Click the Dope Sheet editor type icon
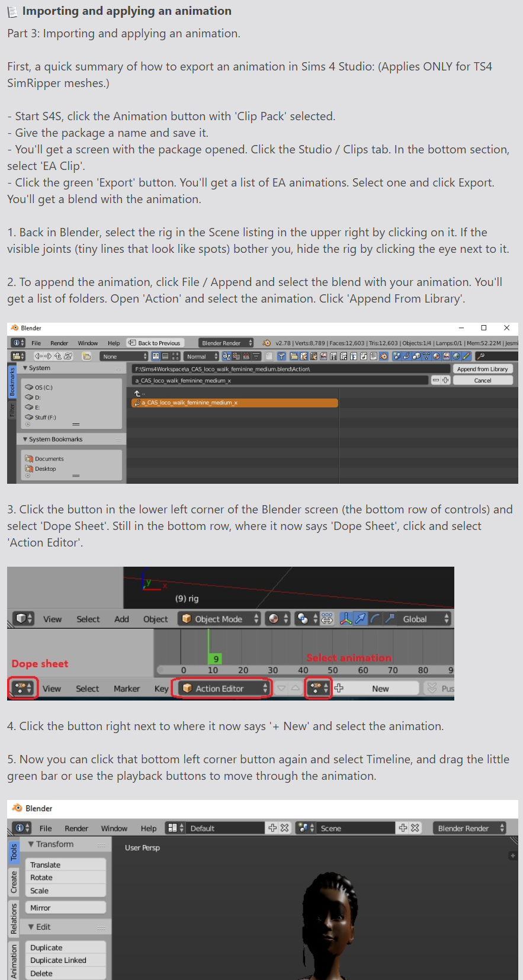Viewport: 523px width, 980px height. coord(23,688)
